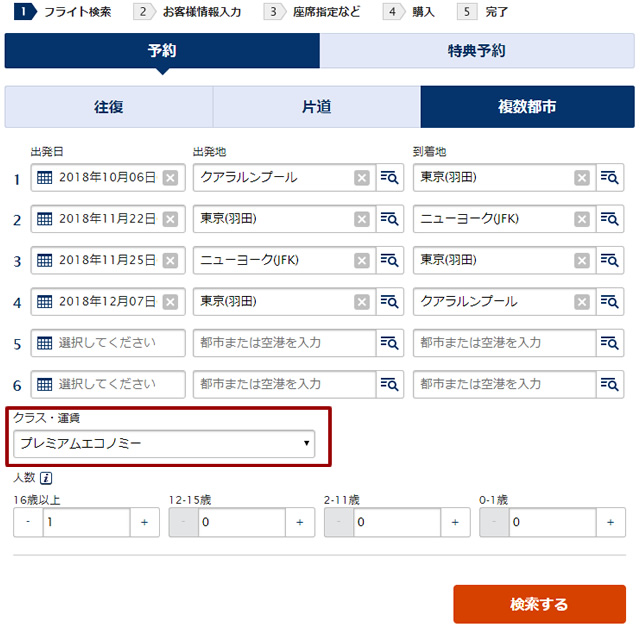
Task: Open クラス・運賃 dropdown プレミアムエコノミー
Action: pyautogui.click(x=164, y=444)
